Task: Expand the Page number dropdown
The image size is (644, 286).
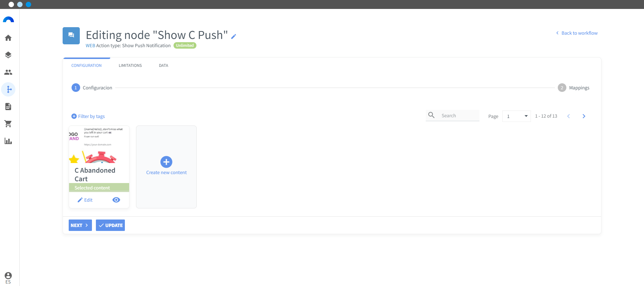Action: click(x=516, y=116)
